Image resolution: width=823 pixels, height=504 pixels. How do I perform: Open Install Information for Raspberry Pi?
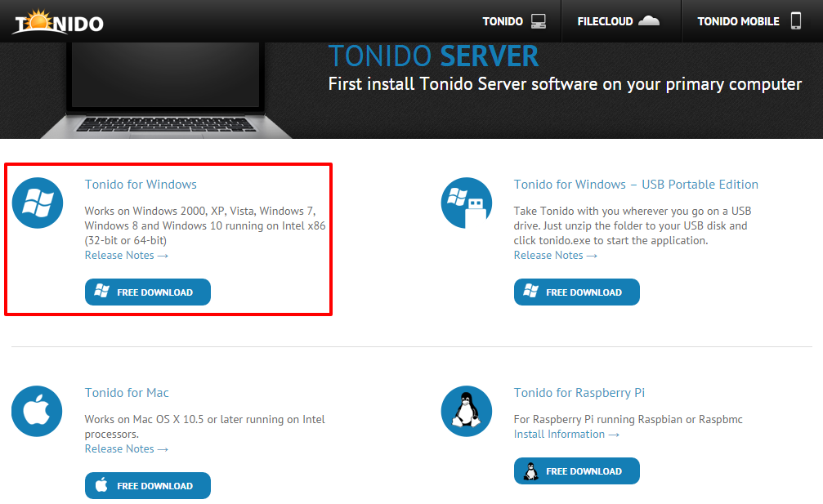pyautogui.click(x=566, y=435)
